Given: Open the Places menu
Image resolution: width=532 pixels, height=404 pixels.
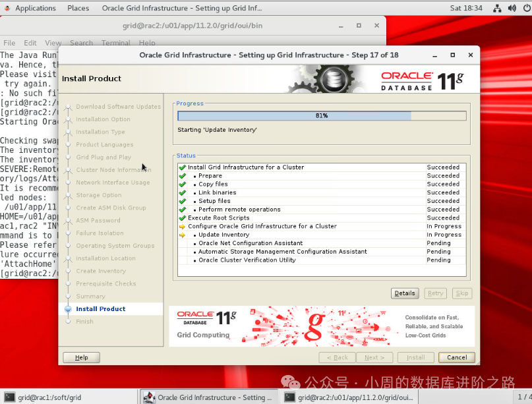Looking at the screenshot, I should (x=78, y=8).
